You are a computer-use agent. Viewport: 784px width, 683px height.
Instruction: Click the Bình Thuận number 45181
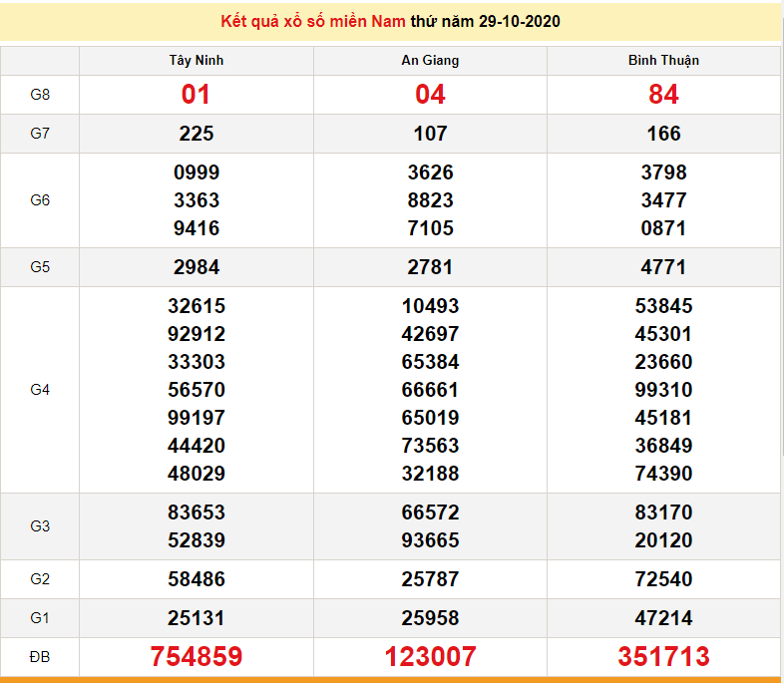point(663,418)
